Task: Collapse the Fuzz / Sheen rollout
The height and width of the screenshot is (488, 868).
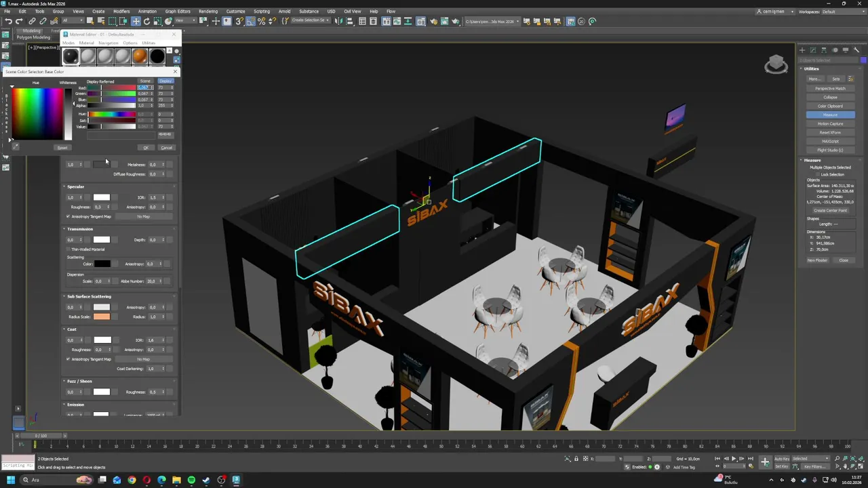Action: [79, 381]
